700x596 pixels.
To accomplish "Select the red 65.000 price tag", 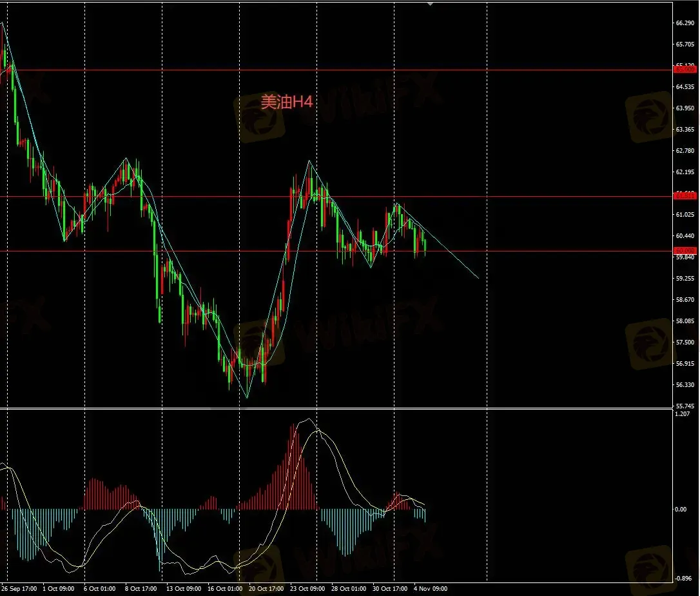I will click(685, 69).
